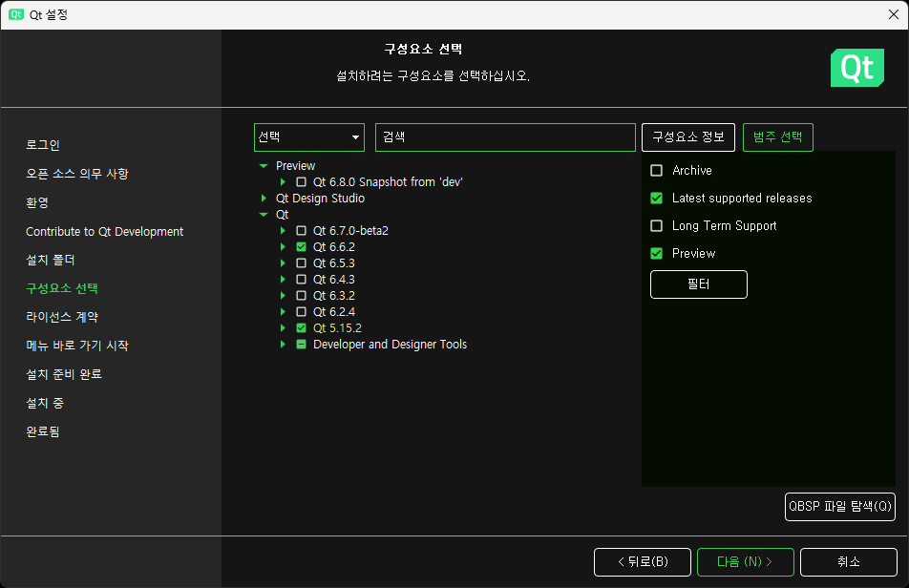Check the Qt 6.5.3 checkbox
The image size is (909, 588).
[x=301, y=263]
